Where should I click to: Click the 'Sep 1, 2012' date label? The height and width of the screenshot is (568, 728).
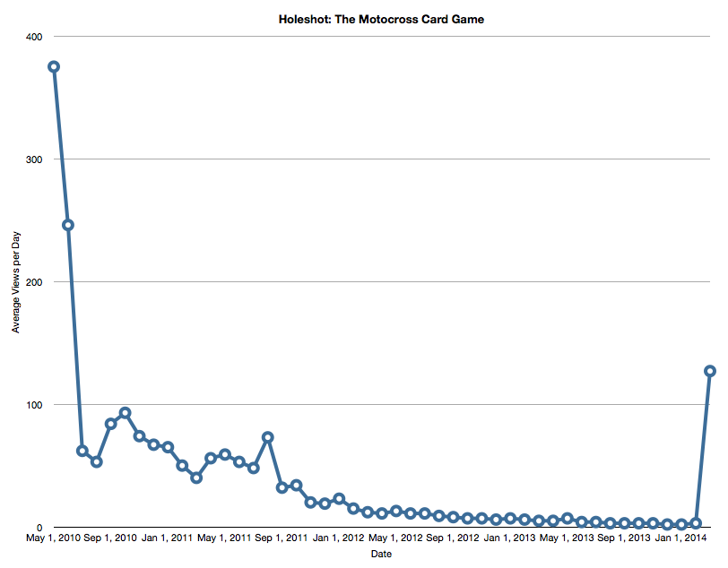point(453,538)
